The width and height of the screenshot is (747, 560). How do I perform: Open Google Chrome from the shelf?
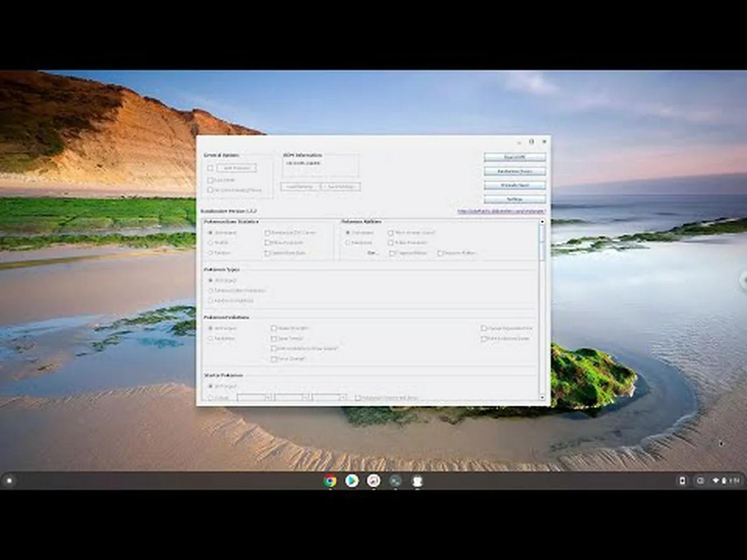[x=330, y=481]
